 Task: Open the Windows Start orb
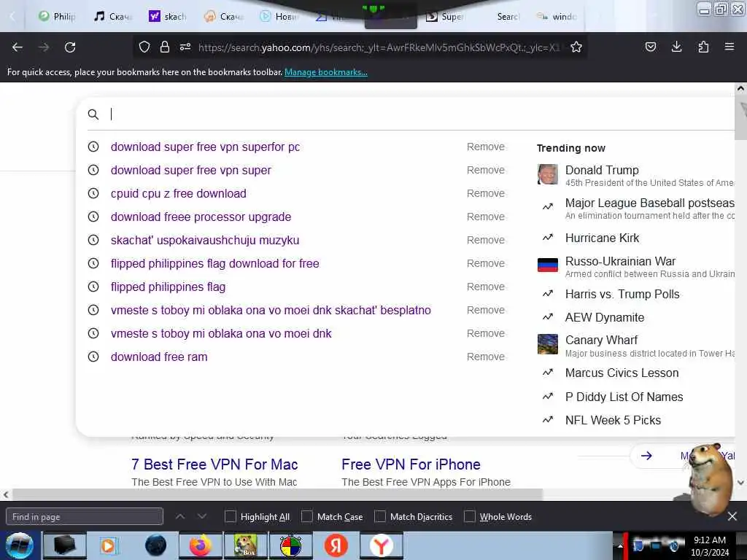[x=19, y=545]
